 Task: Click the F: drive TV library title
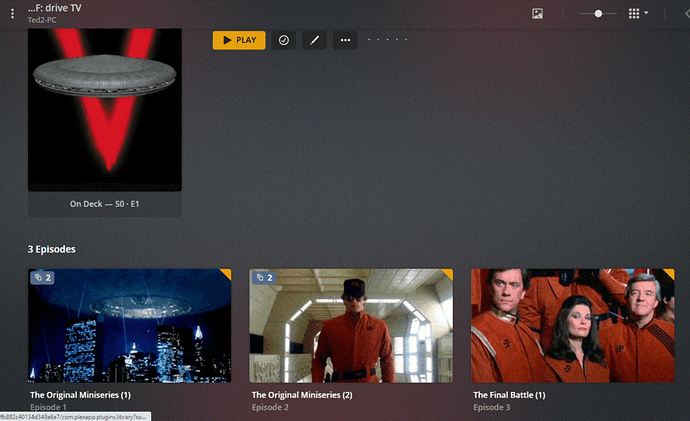click(x=55, y=8)
